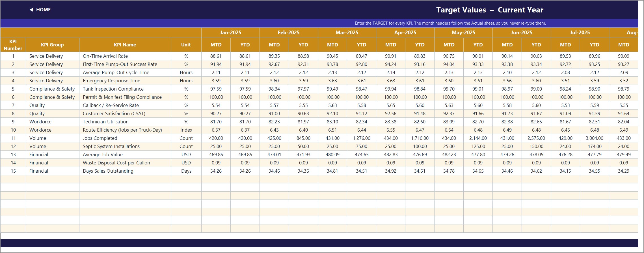Select the Days unit cell in row 15
Viewport: 644px width, 253px height.
click(186, 171)
